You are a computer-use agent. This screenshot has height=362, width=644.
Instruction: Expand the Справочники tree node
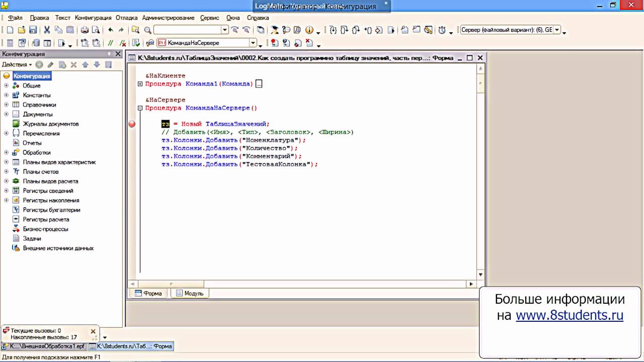tap(6, 105)
